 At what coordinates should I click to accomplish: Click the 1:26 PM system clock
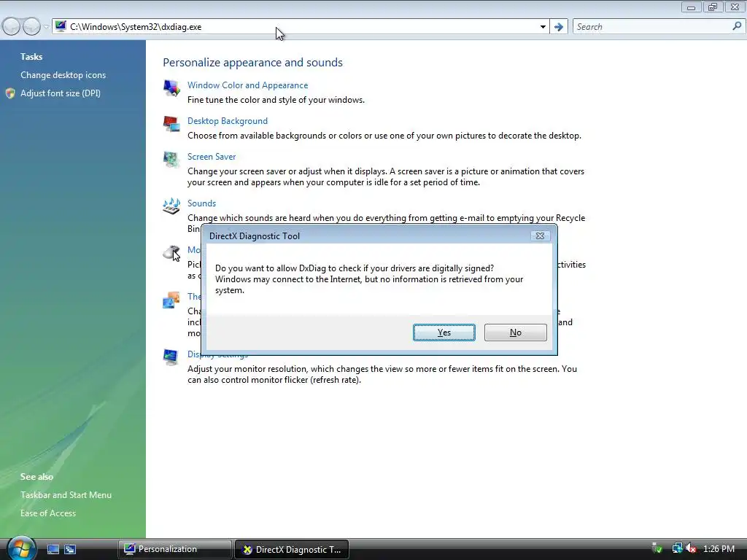719,549
